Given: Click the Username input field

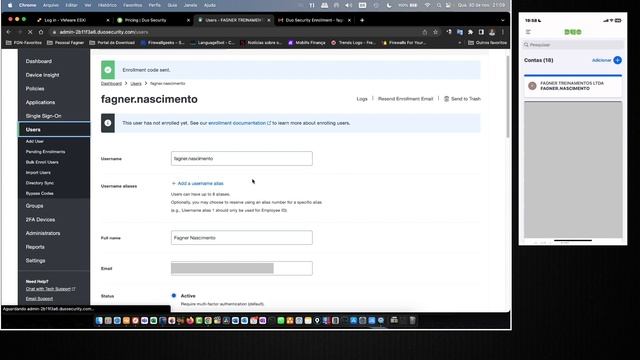Looking at the screenshot, I should point(242,158).
